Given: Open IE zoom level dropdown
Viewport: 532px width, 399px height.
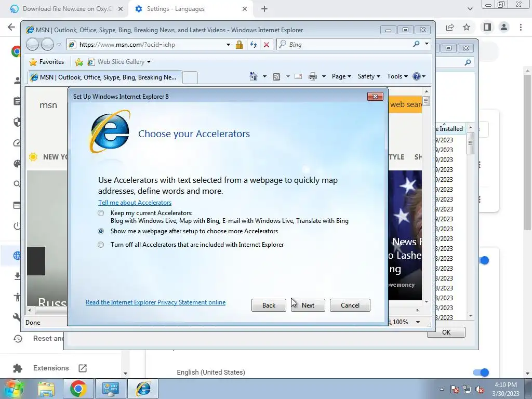Looking at the screenshot, I should pyautogui.click(x=418, y=322).
